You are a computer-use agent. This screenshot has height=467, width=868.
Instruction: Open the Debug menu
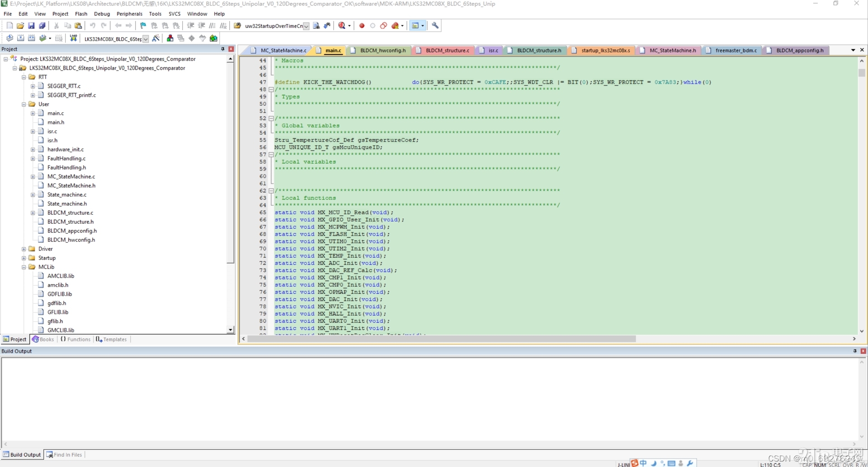(102, 14)
